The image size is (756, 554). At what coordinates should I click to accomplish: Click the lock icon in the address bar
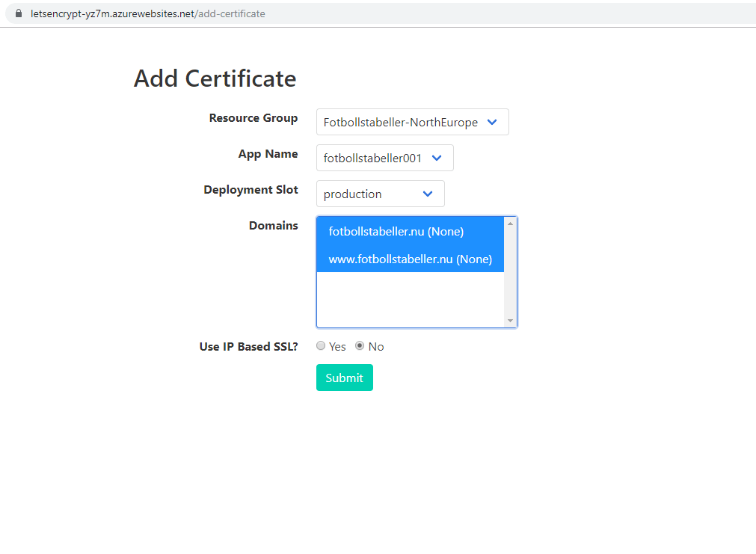tap(19, 13)
